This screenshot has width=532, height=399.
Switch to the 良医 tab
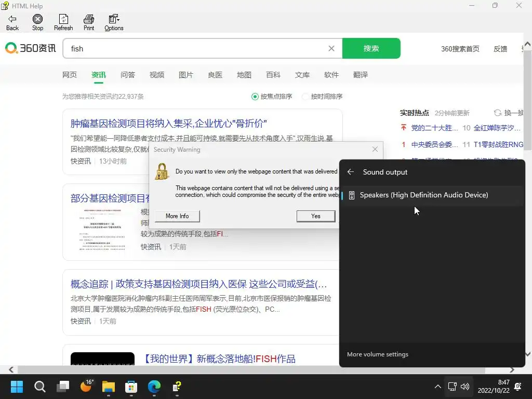point(215,75)
